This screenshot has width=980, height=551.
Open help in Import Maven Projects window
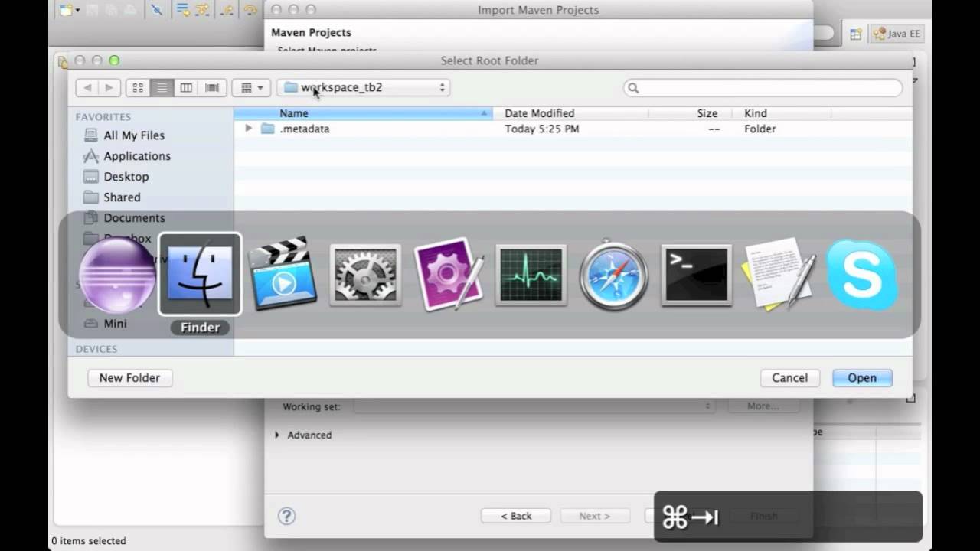click(286, 516)
